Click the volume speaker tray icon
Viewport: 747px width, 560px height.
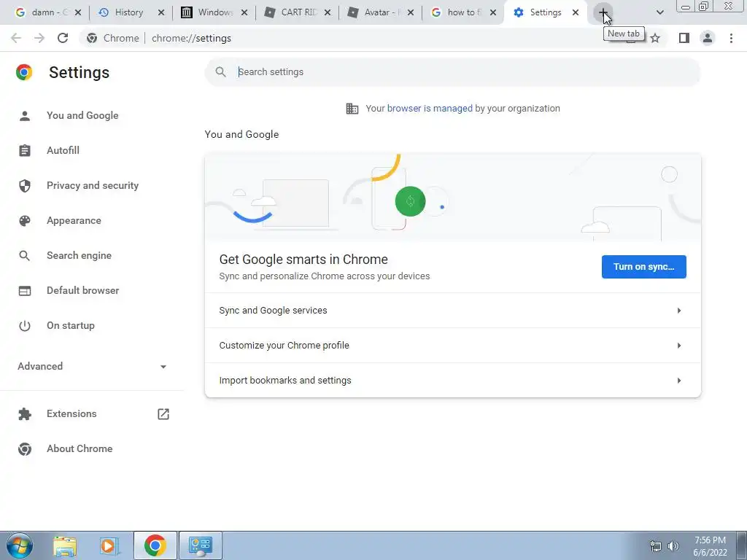(673, 546)
